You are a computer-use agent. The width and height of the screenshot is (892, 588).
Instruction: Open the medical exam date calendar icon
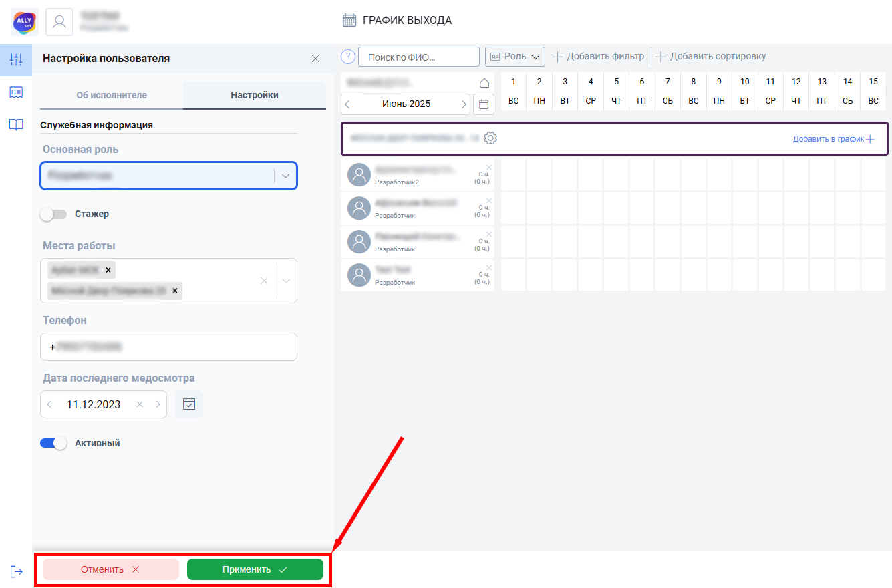click(189, 404)
